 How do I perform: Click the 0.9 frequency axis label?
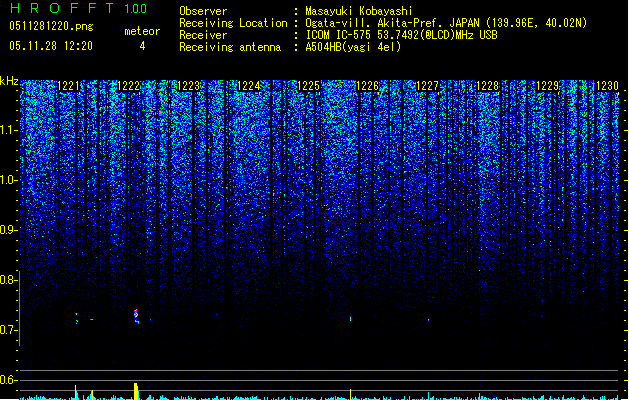(x=8, y=230)
